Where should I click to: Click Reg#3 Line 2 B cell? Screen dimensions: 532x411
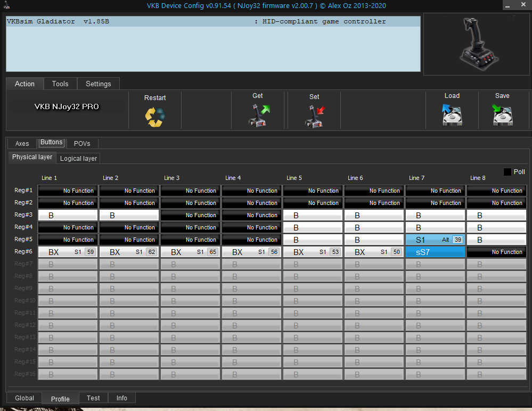click(129, 215)
